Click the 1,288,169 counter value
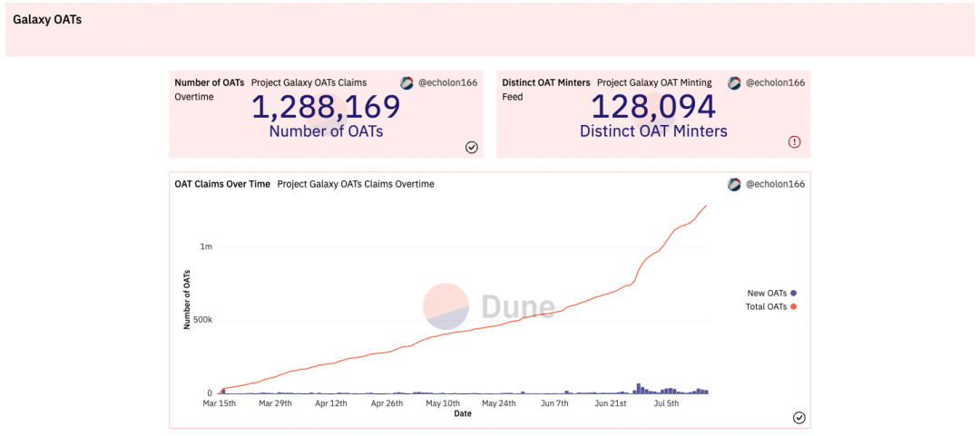 [326, 108]
